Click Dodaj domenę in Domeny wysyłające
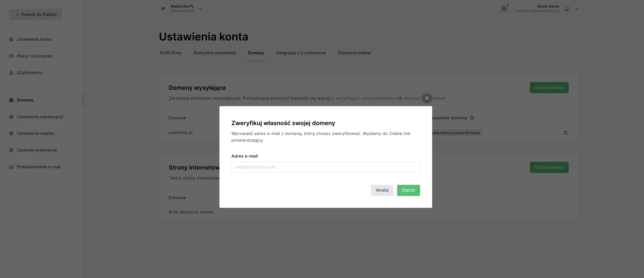This screenshot has height=278, width=644. [x=549, y=88]
